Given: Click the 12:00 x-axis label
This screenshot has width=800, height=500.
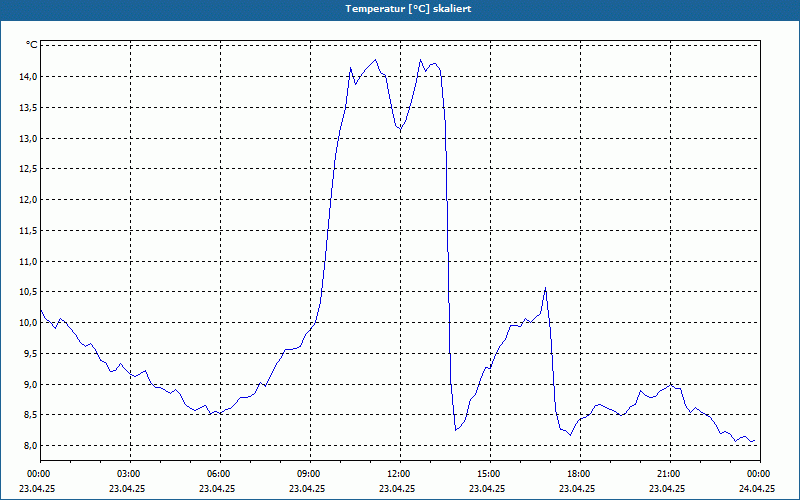Looking at the screenshot, I should point(398,474).
